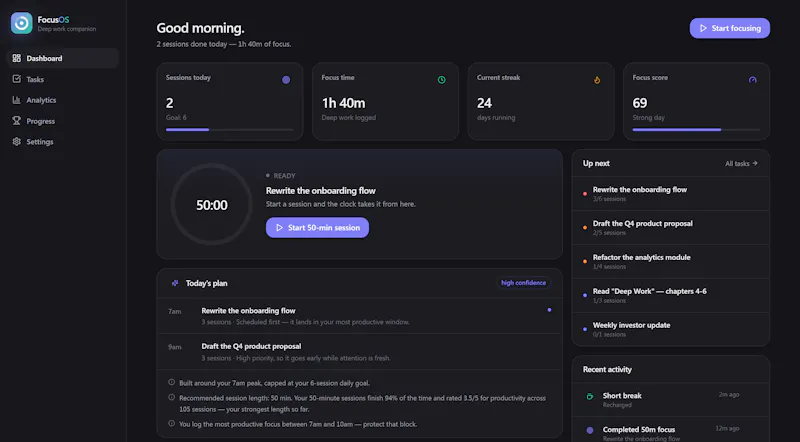Click info icon beside Built around your 7am peak
The height and width of the screenshot is (442, 800).
[171, 382]
